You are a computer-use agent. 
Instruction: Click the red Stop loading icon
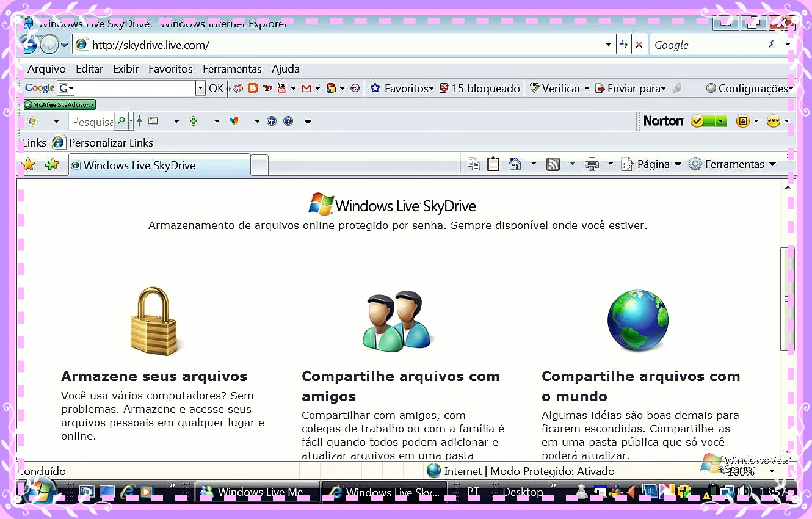pyautogui.click(x=639, y=45)
